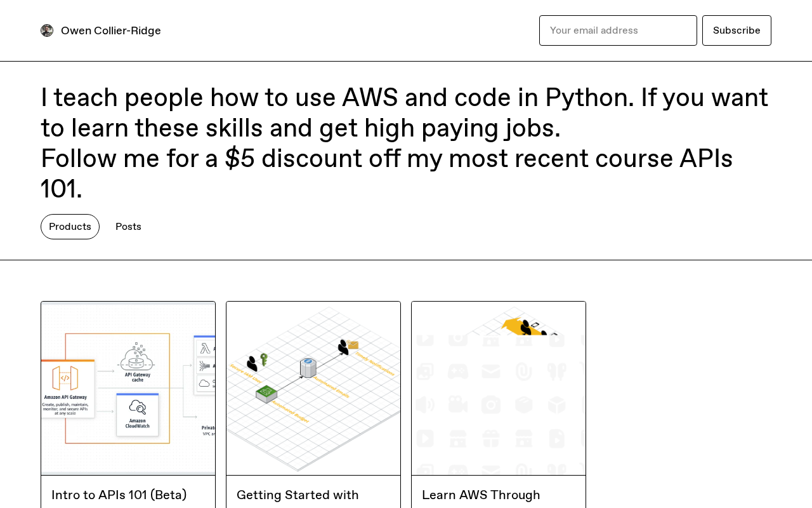Screen dimensions: 812x508
Task: Open Intro to APIs 101 (Beta) title
Action: pos(119,495)
